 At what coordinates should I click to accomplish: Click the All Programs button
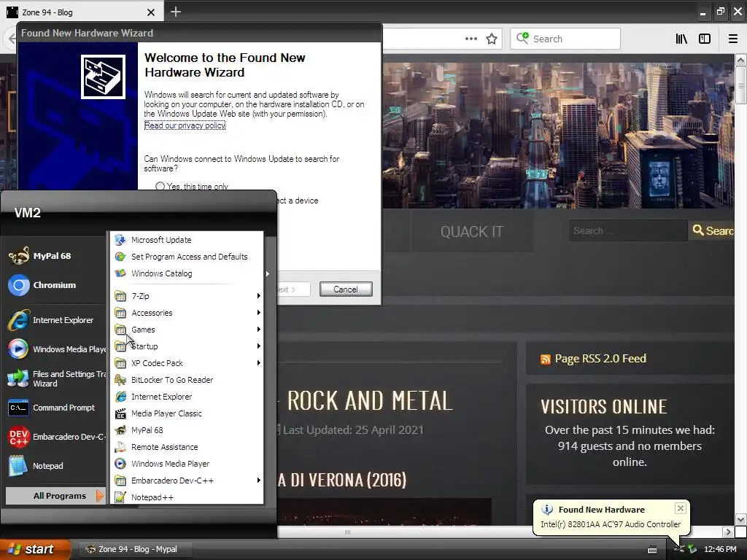[55, 496]
